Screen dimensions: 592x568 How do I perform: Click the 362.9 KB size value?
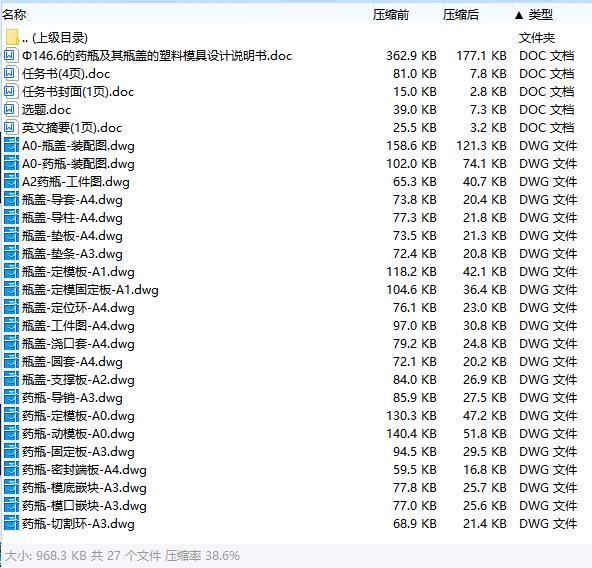tap(411, 56)
